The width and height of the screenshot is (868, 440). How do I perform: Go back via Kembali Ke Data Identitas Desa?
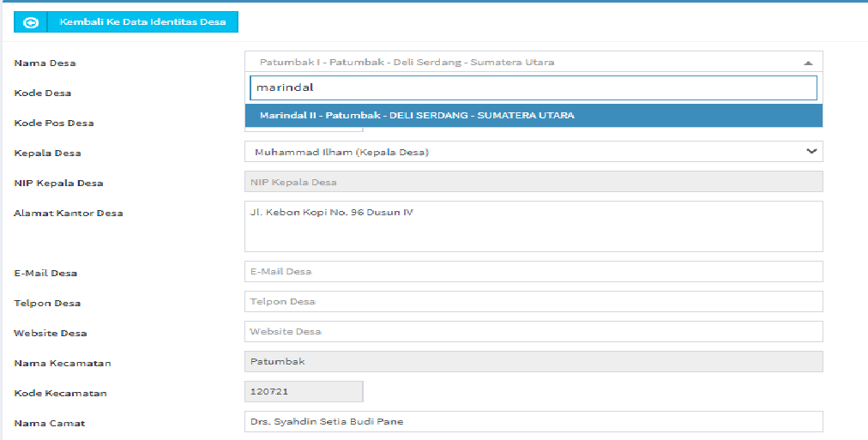(143, 22)
